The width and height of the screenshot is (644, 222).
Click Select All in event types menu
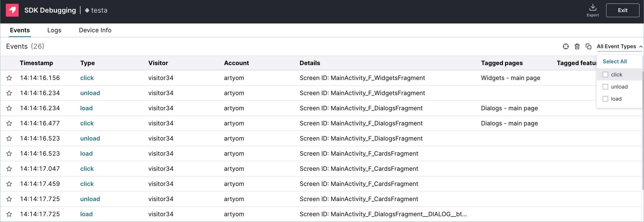615,62
